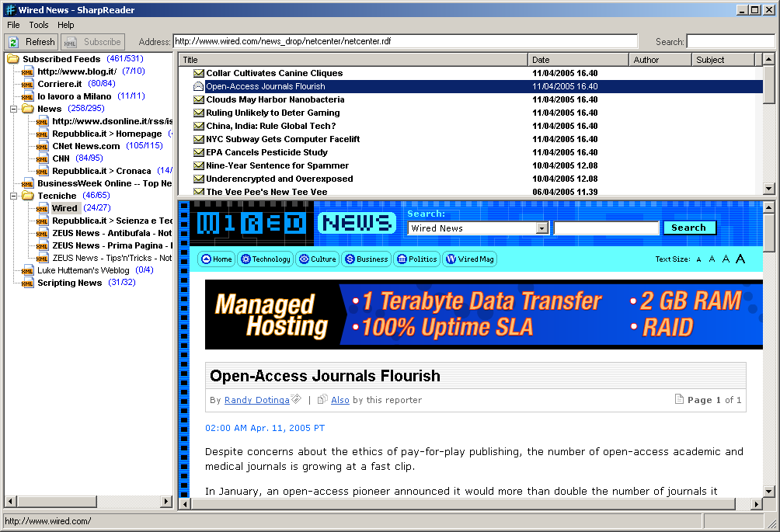
Task: Collapse the Tecniche folder
Action: (x=14, y=196)
